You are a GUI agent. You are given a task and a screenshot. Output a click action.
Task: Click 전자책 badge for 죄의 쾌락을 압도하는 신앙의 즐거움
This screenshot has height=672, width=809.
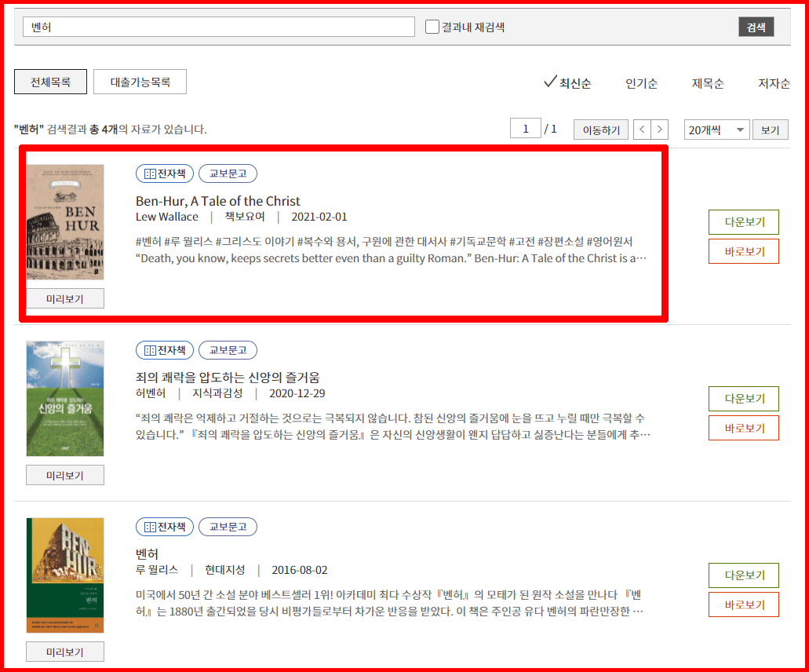pyautogui.click(x=165, y=350)
